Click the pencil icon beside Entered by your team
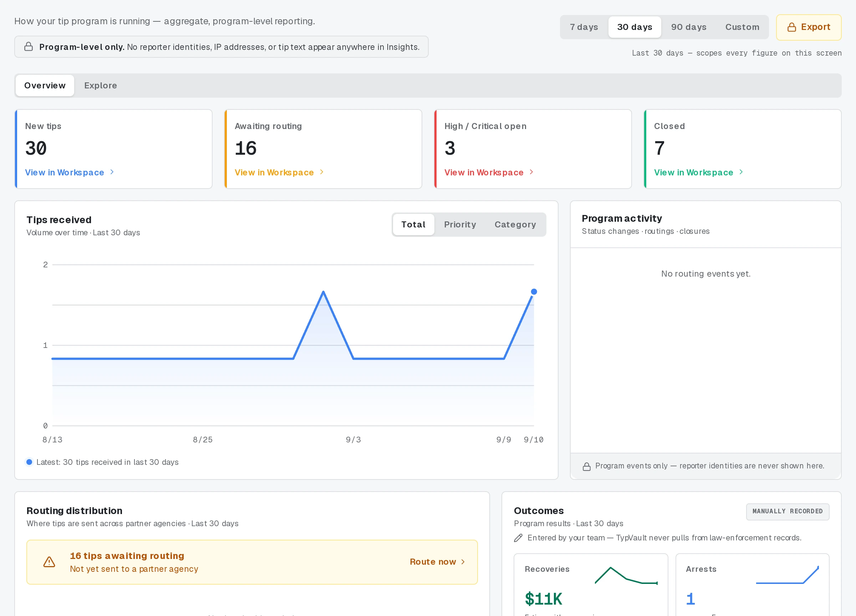 coord(518,538)
